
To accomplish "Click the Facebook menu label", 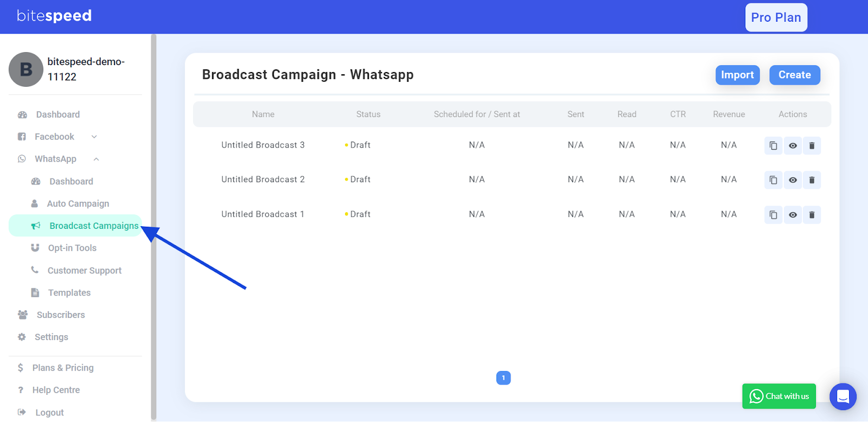I will coord(54,137).
